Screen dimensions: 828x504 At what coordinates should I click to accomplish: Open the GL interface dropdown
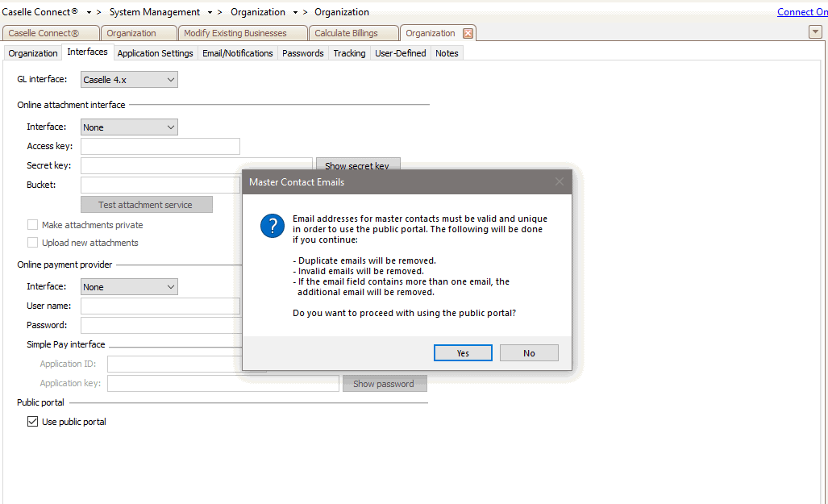pyautogui.click(x=129, y=80)
